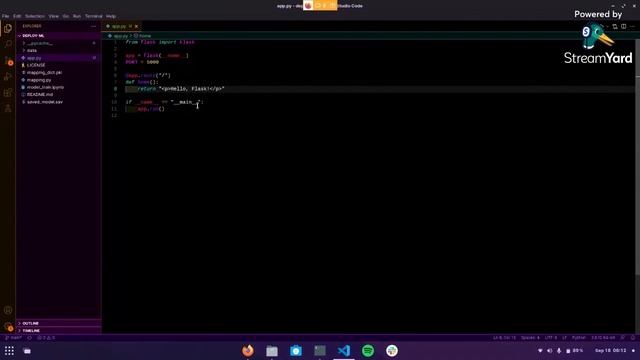
Task: Open the Search view in activity bar
Action: click(8, 44)
